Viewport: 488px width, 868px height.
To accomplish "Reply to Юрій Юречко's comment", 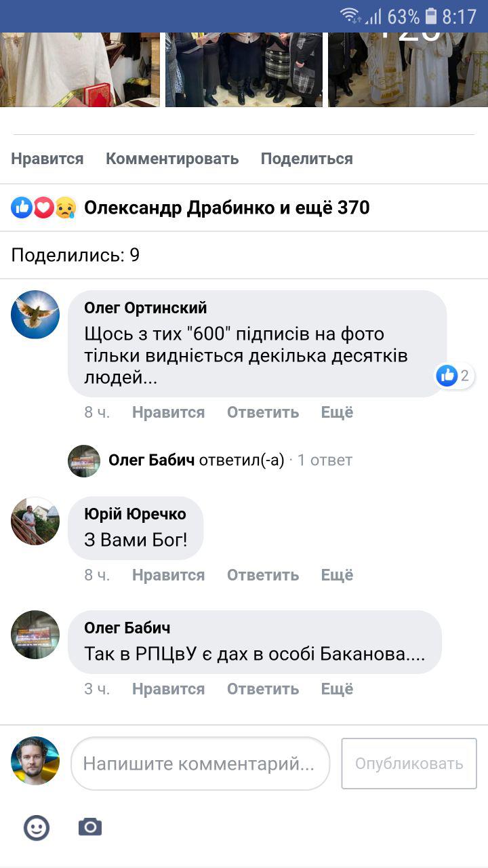I will point(263,575).
